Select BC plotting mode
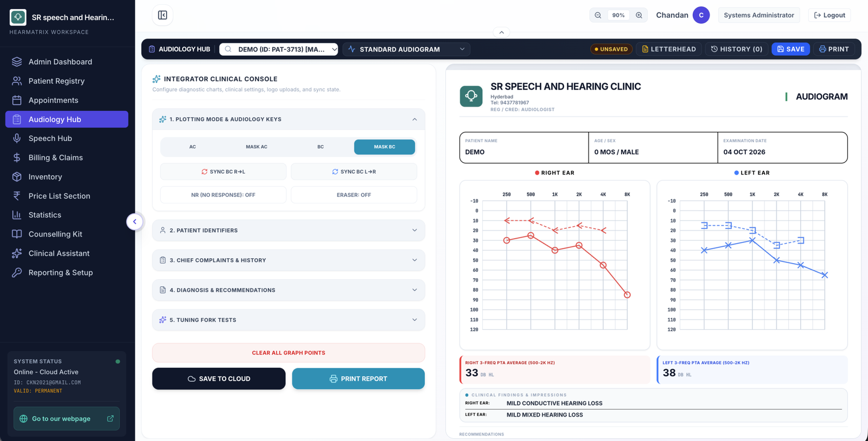This screenshot has height=441, width=868. point(321,147)
